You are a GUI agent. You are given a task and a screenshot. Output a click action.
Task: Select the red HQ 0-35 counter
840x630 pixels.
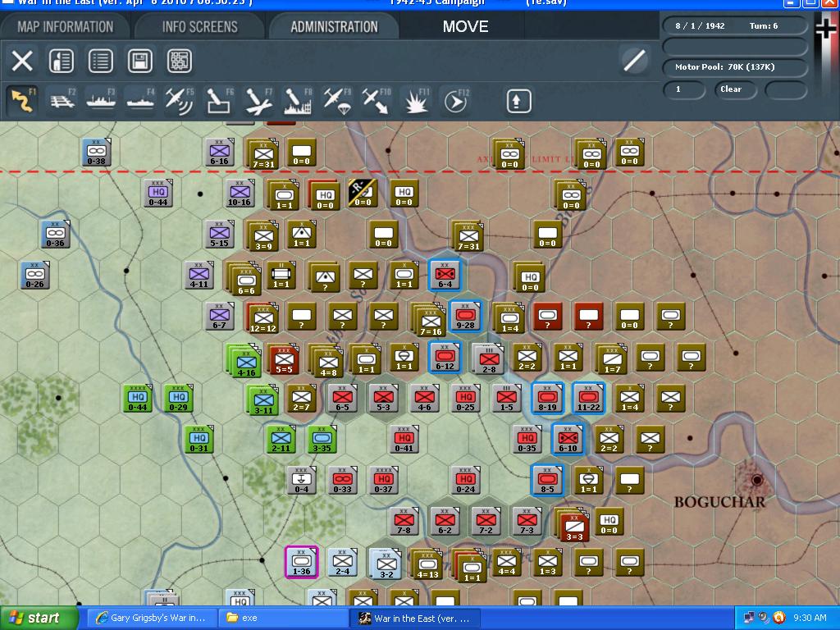527,440
